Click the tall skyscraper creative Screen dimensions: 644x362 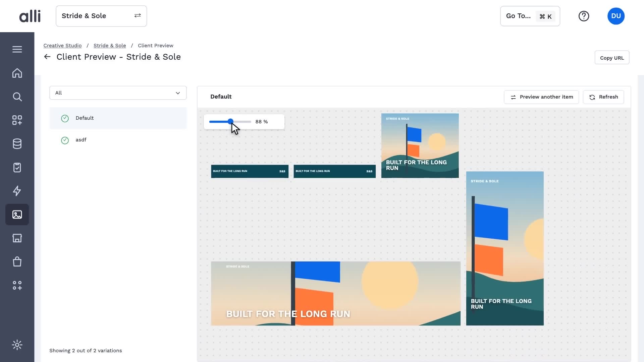(505, 248)
